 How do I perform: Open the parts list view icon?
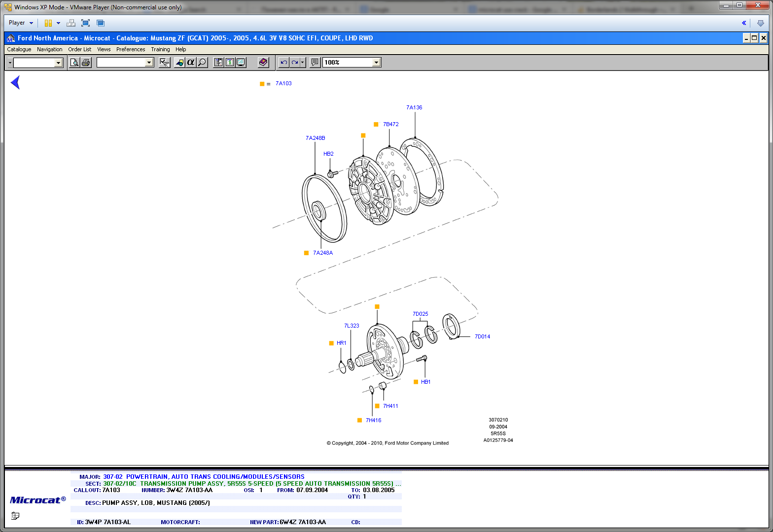coord(218,63)
